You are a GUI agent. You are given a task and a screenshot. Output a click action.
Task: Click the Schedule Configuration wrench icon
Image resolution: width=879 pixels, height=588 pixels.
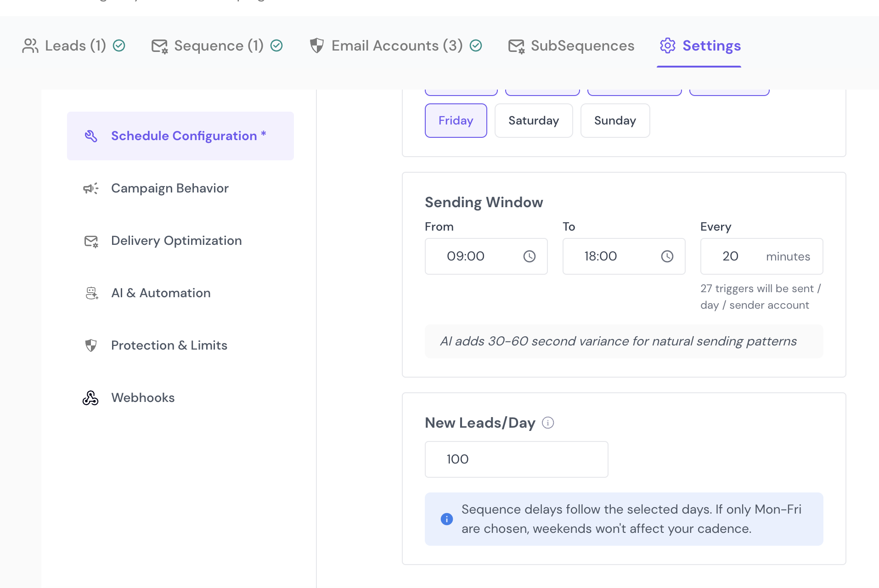point(91,136)
